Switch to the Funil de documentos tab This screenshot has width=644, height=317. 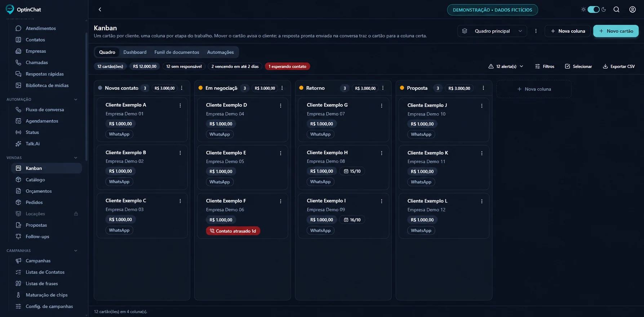click(x=177, y=52)
